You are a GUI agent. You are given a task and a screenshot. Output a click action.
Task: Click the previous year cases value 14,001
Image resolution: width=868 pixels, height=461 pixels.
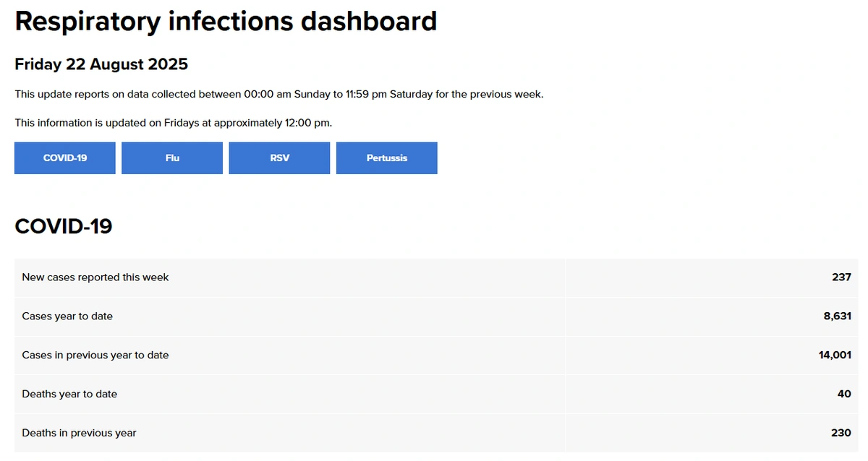tap(835, 356)
